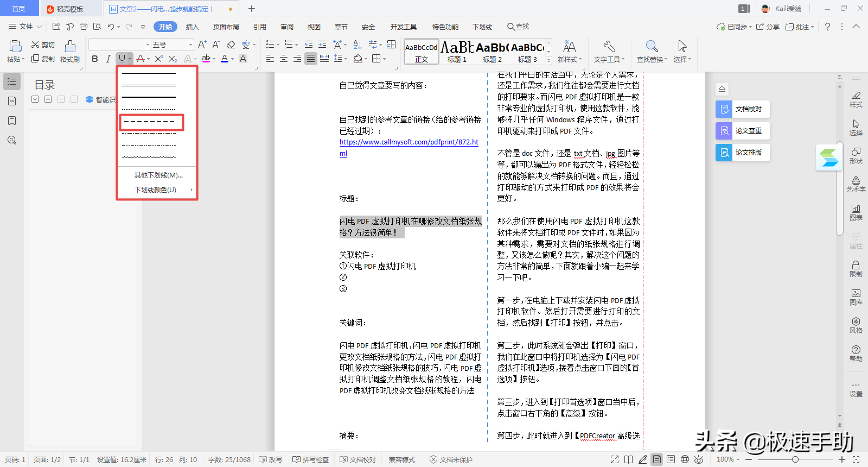This screenshot has height=467, width=868.
Task: Open 新样式 dropdown
Action: click(x=569, y=52)
